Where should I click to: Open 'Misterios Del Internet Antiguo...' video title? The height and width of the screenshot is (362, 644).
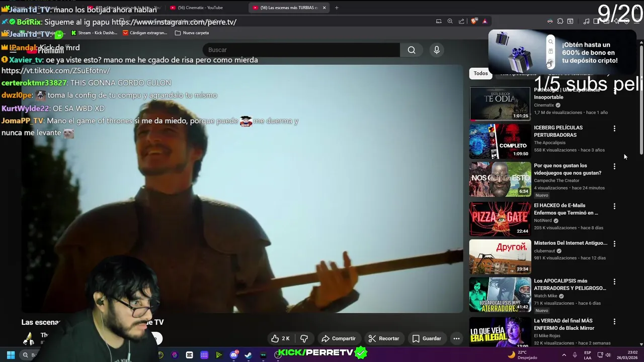571,243
